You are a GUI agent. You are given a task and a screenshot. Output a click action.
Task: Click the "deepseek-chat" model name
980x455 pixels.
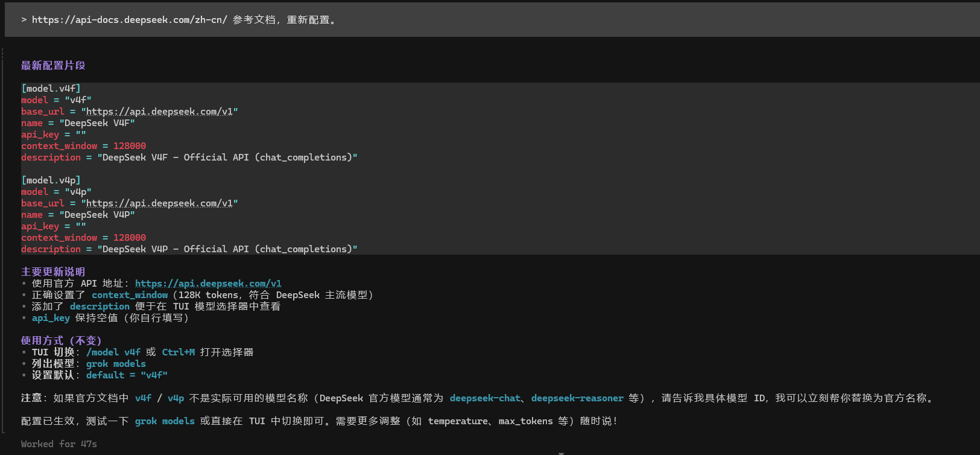pyautogui.click(x=485, y=398)
